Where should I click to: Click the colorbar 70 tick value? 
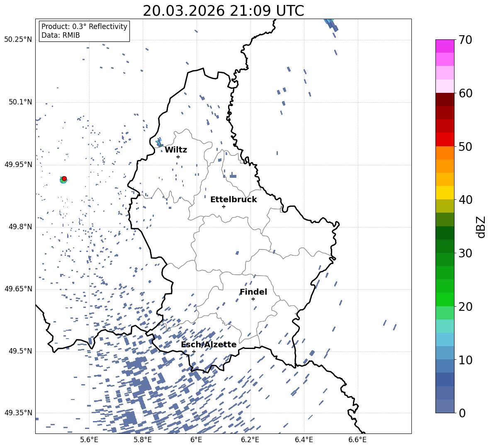click(x=465, y=40)
